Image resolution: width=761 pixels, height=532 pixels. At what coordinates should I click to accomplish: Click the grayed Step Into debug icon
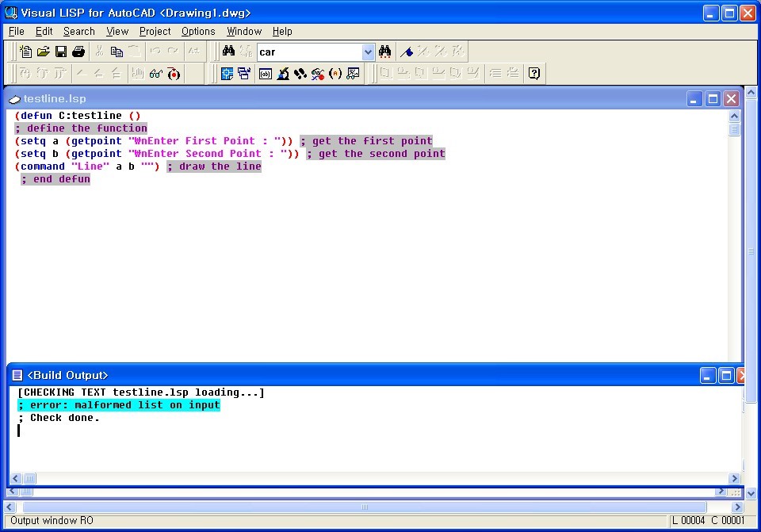pyautogui.click(x=25, y=73)
